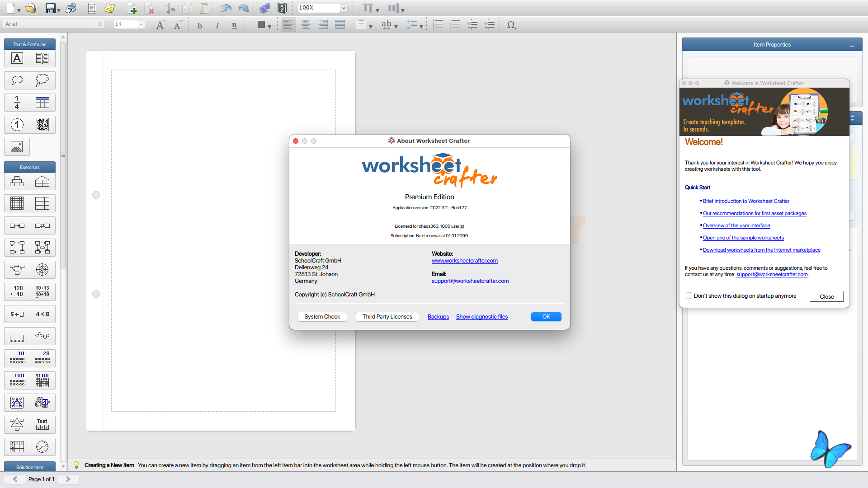Select the clock exercise icon
868x488 pixels.
coord(42,446)
